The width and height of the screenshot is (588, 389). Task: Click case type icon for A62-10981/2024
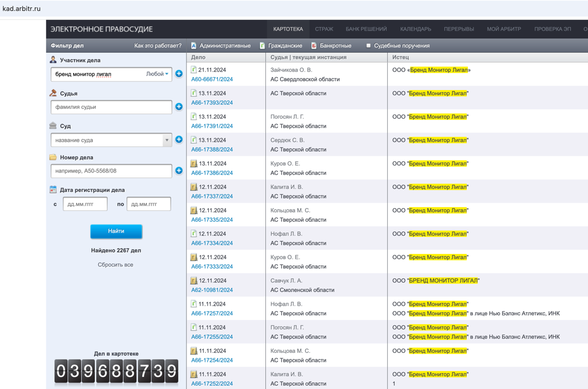pos(194,281)
